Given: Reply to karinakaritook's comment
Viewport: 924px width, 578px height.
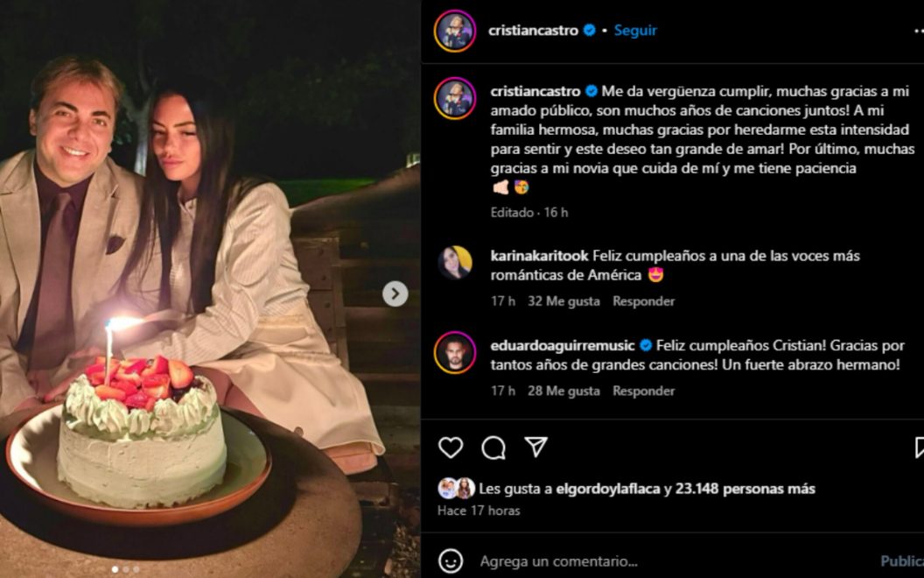Looking at the screenshot, I should pos(643,300).
